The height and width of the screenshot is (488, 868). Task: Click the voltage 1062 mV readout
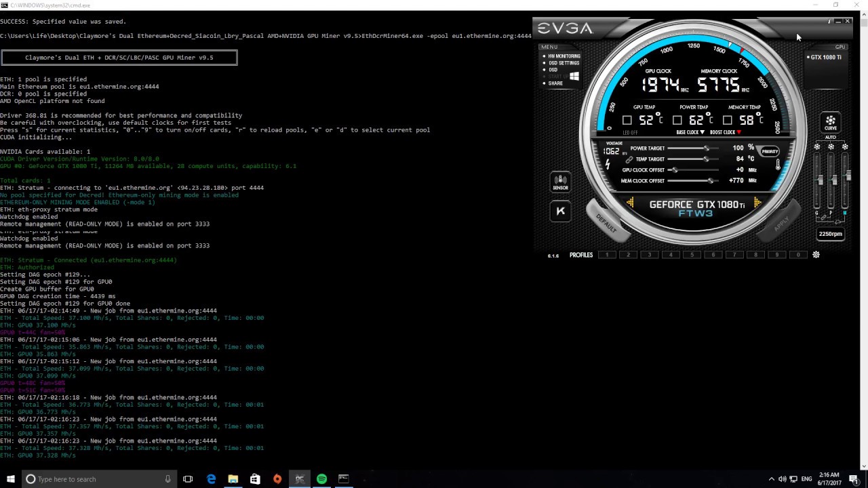pyautogui.click(x=612, y=151)
